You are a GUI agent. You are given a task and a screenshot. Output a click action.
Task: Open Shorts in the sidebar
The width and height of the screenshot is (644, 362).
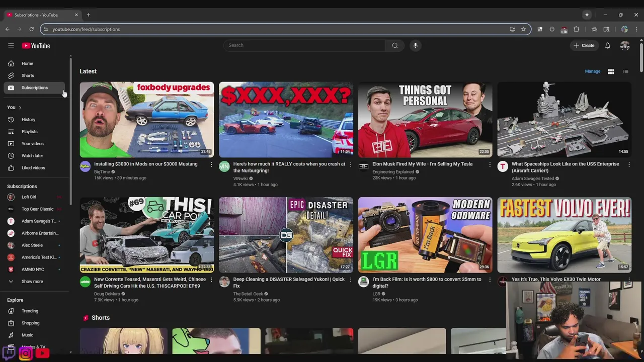(x=34, y=75)
